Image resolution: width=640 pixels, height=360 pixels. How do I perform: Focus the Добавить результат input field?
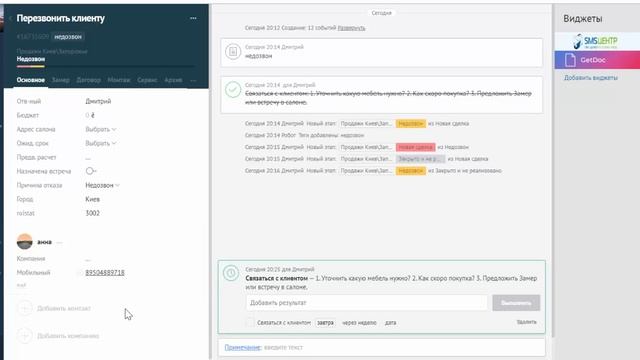(367, 303)
